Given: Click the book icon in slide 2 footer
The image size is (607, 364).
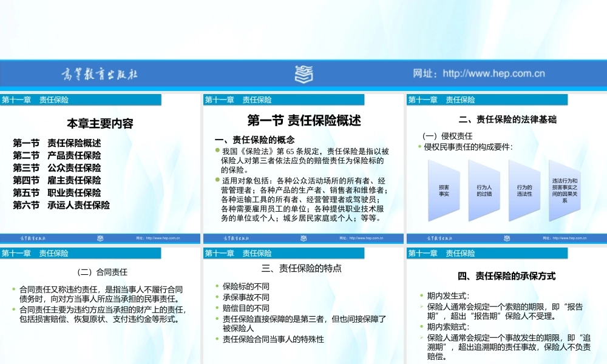Looking at the screenshot, I should coord(302,238).
